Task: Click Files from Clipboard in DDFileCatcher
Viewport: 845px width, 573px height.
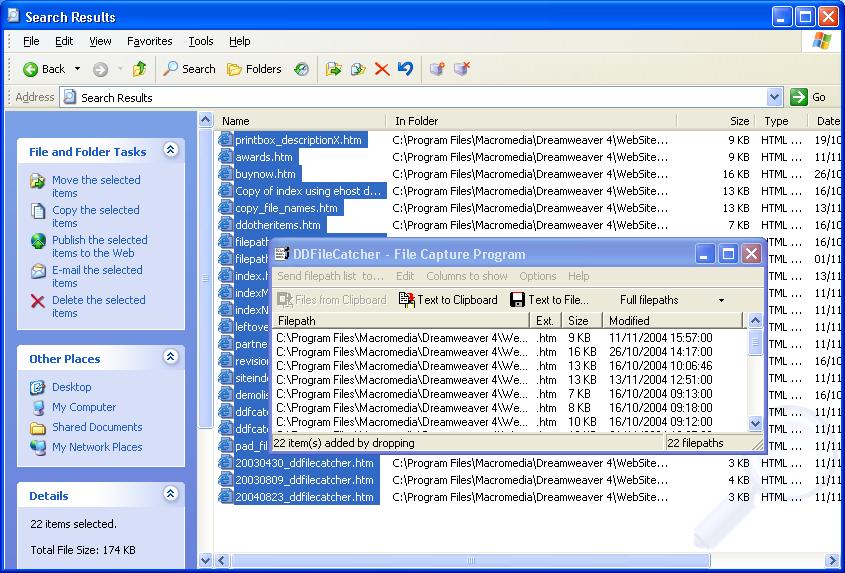Action: [331, 300]
